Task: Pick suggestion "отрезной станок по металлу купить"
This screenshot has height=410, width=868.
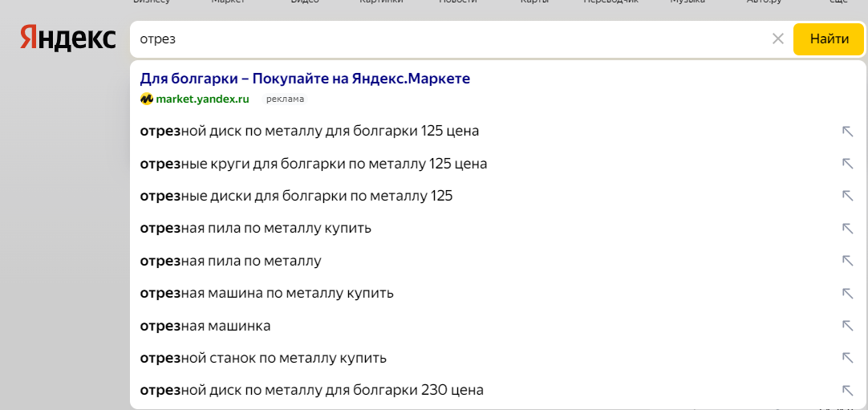Action: [497, 358]
